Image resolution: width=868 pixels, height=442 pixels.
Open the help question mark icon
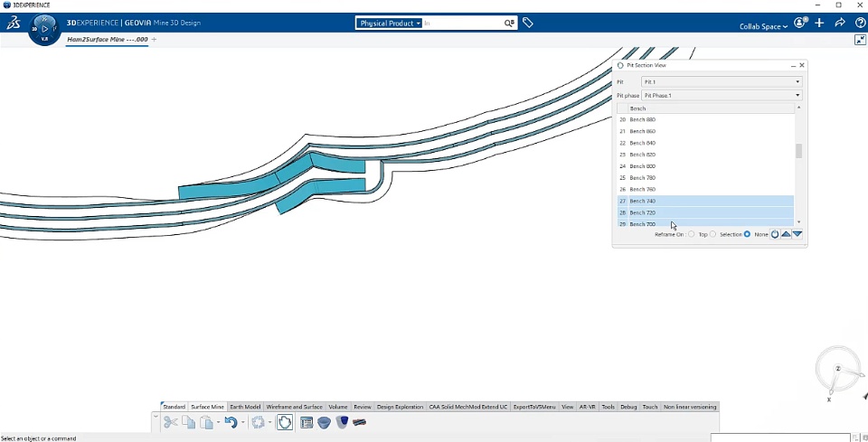(860, 23)
